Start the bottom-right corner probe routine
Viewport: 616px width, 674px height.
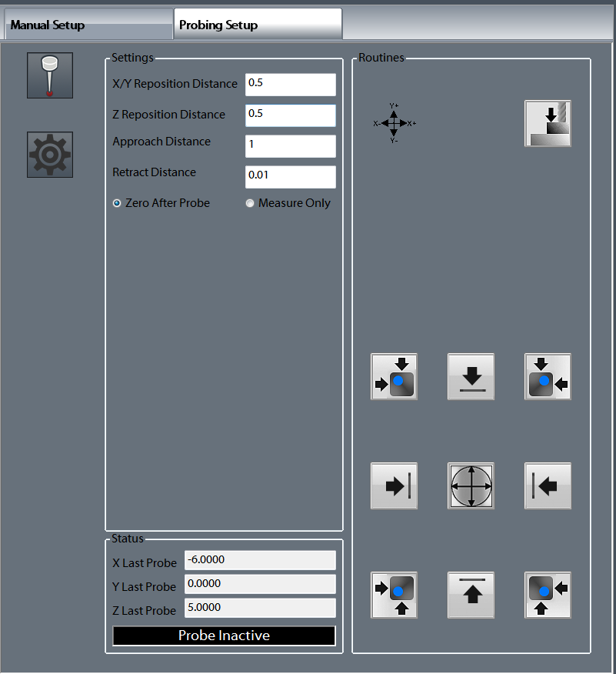point(547,595)
